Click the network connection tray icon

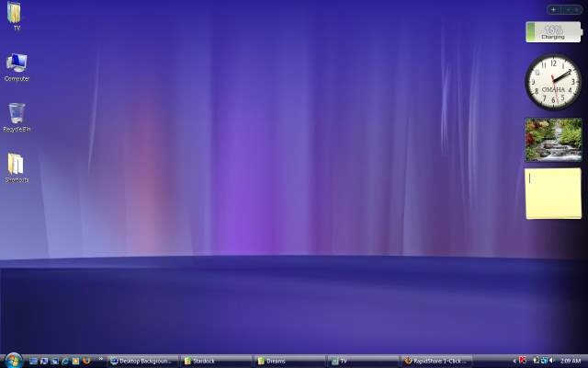pyautogui.click(x=544, y=362)
